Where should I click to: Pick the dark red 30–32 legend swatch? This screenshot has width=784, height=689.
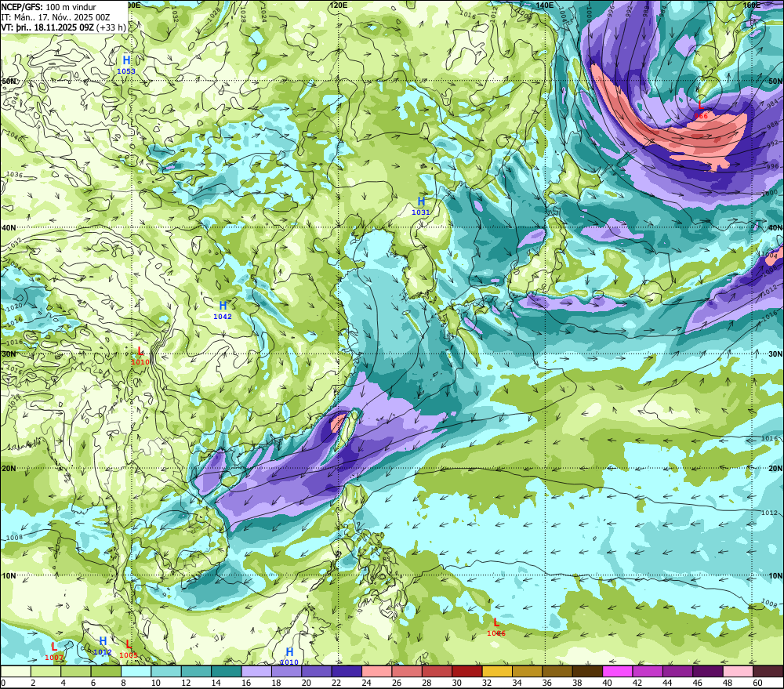tap(467, 672)
